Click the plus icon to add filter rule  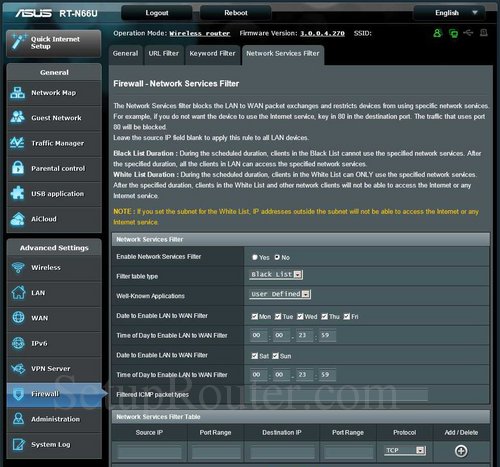(461, 451)
